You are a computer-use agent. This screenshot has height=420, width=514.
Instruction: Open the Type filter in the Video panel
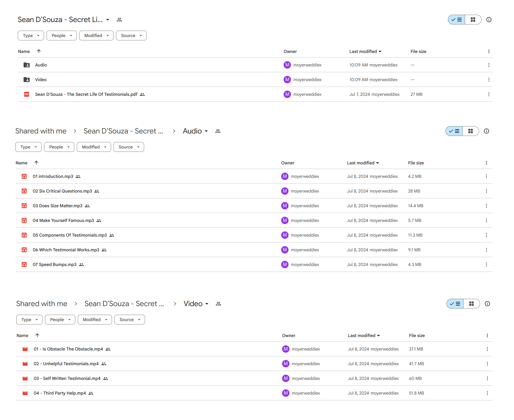point(29,320)
